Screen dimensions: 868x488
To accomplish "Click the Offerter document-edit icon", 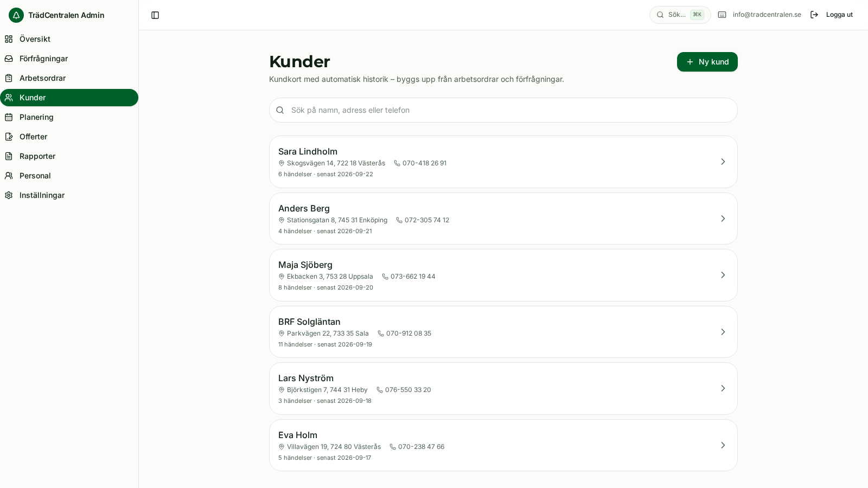I will click(9, 137).
